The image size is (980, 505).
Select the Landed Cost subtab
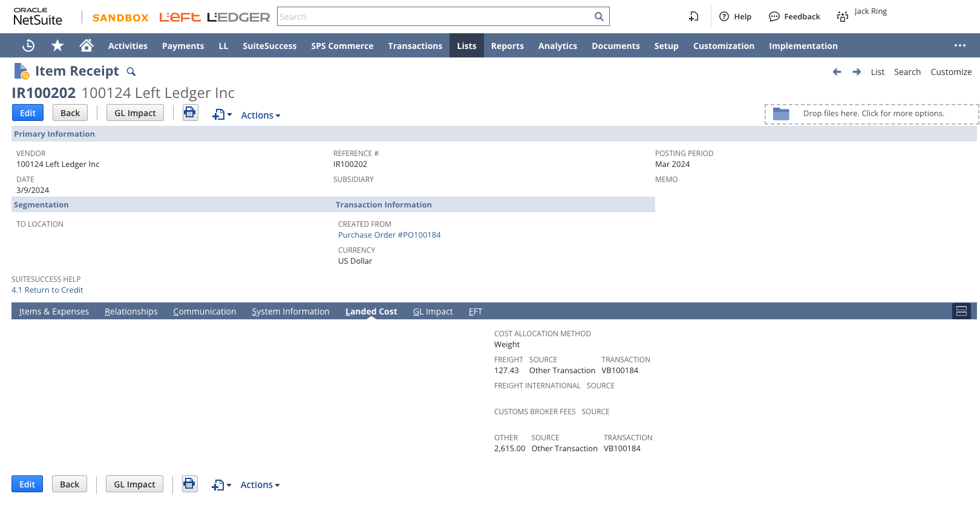click(x=371, y=311)
